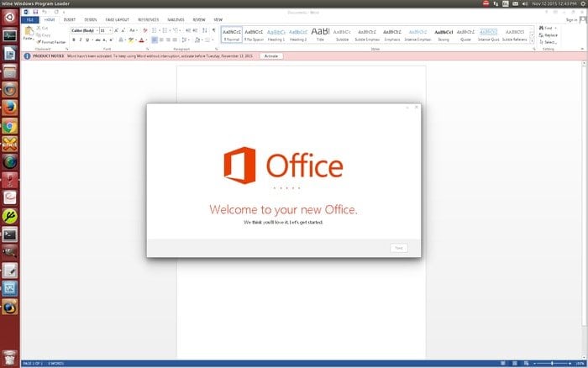Increase paragraph indent
The height and width of the screenshot is (368, 588).
tap(195, 30)
